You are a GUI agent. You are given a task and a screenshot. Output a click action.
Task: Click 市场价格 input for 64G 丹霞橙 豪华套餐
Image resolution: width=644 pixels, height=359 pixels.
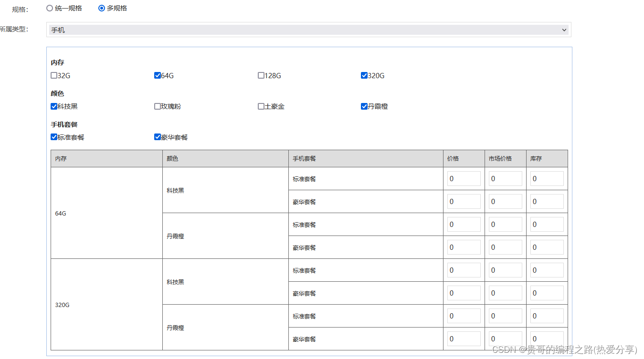[x=506, y=247]
